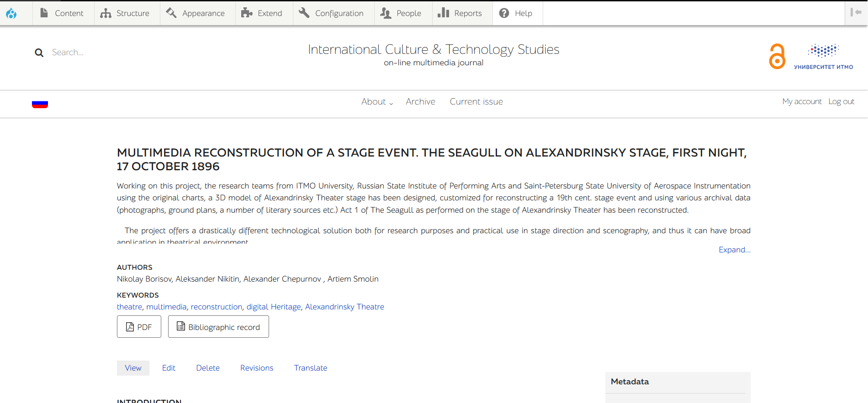Open the Archive menu item
This screenshot has height=403, width=868.
click(420, 102)
